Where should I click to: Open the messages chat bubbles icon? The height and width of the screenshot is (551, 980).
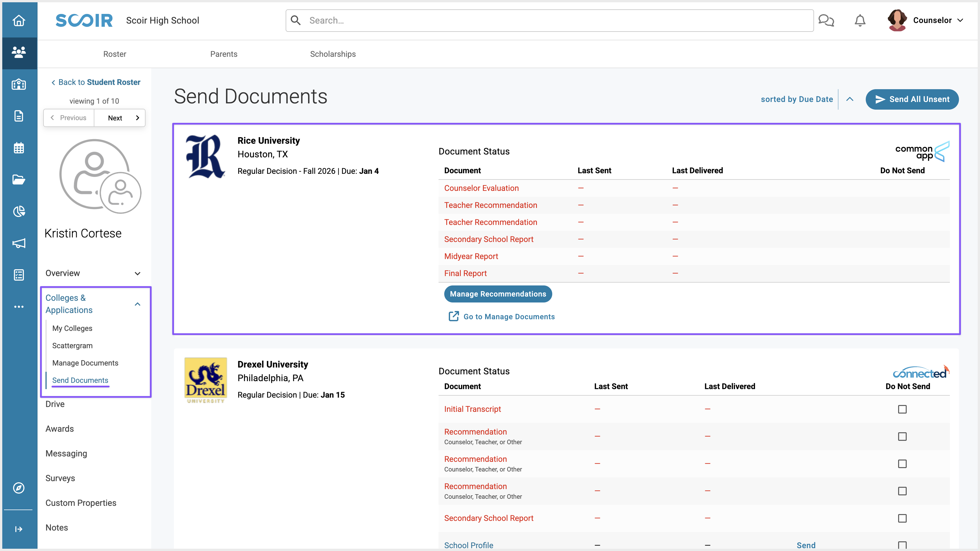point(826,20)
